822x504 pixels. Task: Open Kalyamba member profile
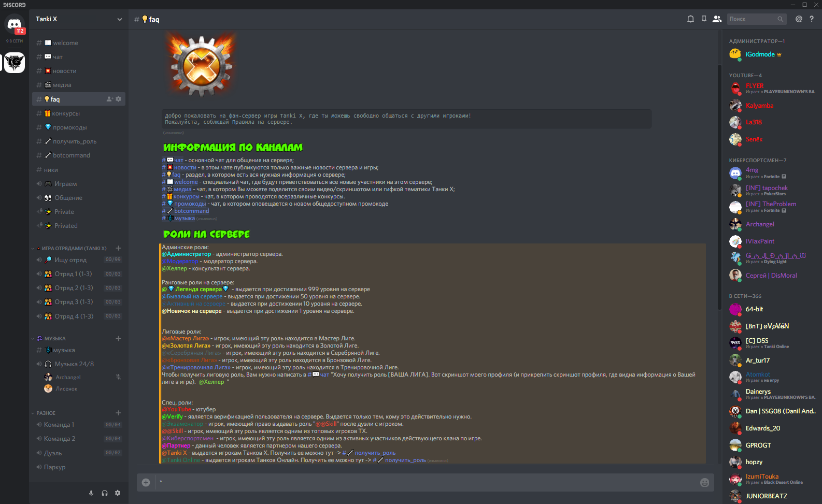[771, 106]
